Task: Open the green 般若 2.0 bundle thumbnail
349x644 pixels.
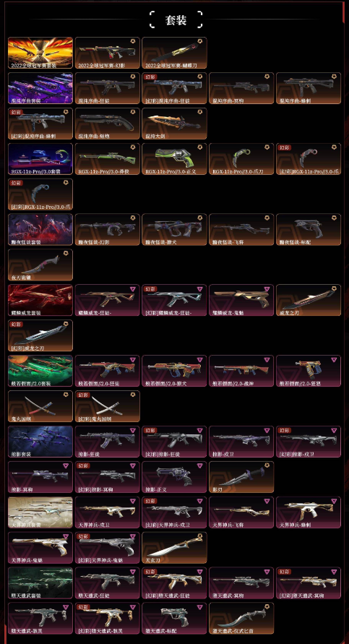Action: pyautogui.click(x=40, y=371)
